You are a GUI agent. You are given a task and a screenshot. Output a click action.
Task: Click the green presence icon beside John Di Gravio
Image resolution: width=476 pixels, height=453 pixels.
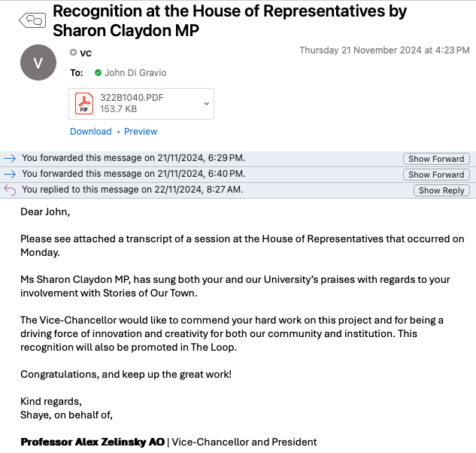pyautogui.click(x=98, y=73)
